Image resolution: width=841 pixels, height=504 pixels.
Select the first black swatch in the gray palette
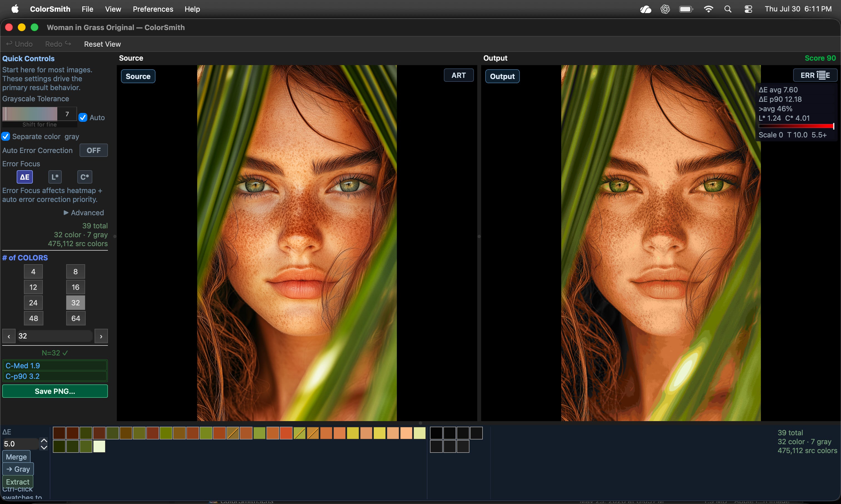[x=436, y=433]
